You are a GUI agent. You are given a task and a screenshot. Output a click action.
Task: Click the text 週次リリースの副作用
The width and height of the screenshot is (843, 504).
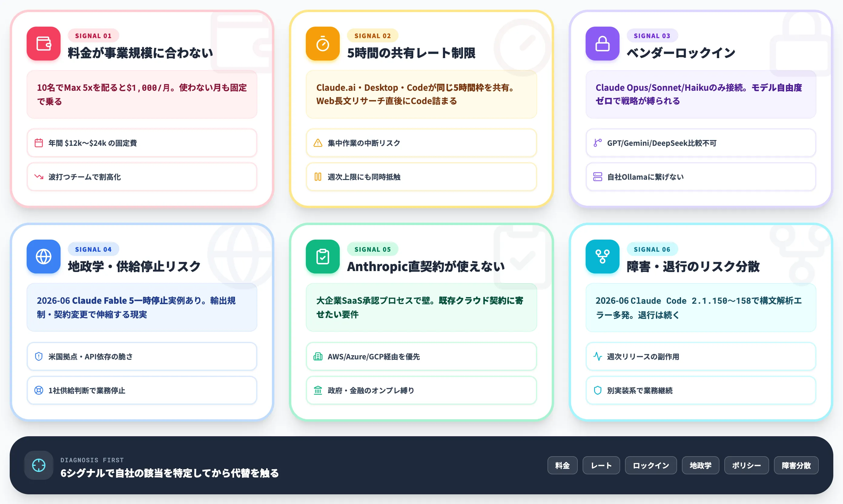click(643, 356)
